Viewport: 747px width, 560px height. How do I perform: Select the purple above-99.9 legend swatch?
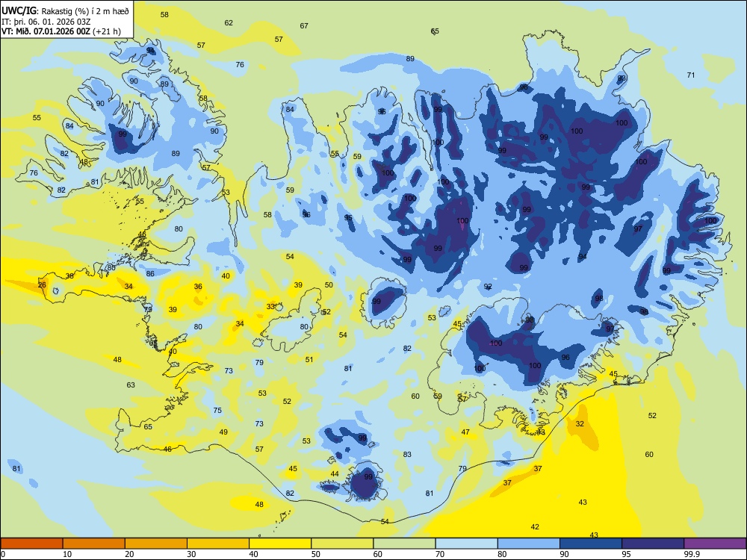click(x=715, y=544)
